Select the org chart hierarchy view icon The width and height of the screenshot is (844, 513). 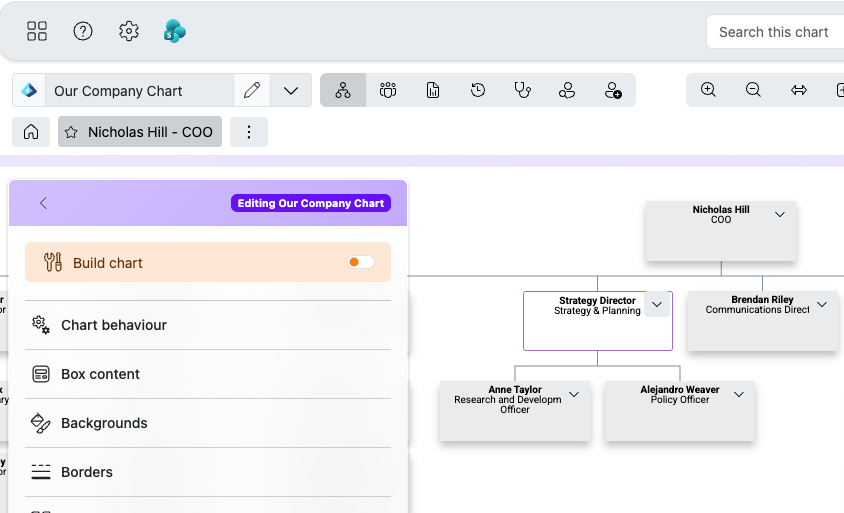343,90
